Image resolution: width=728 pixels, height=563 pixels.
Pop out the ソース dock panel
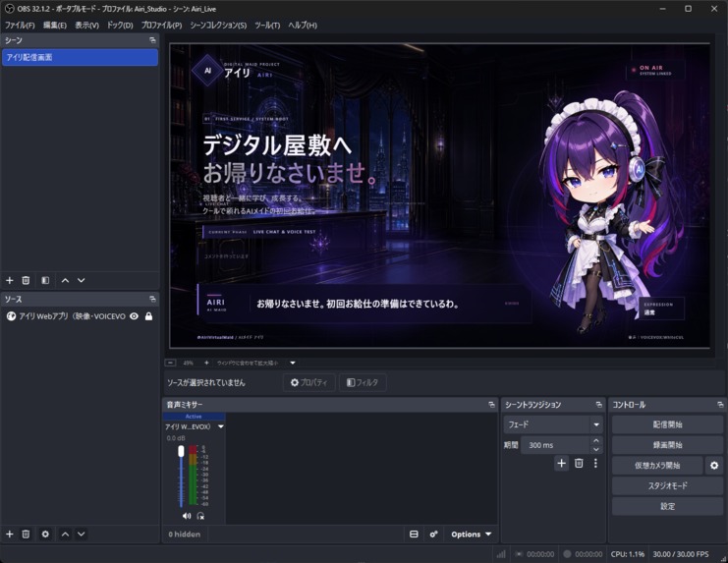(x=152, y=299)
